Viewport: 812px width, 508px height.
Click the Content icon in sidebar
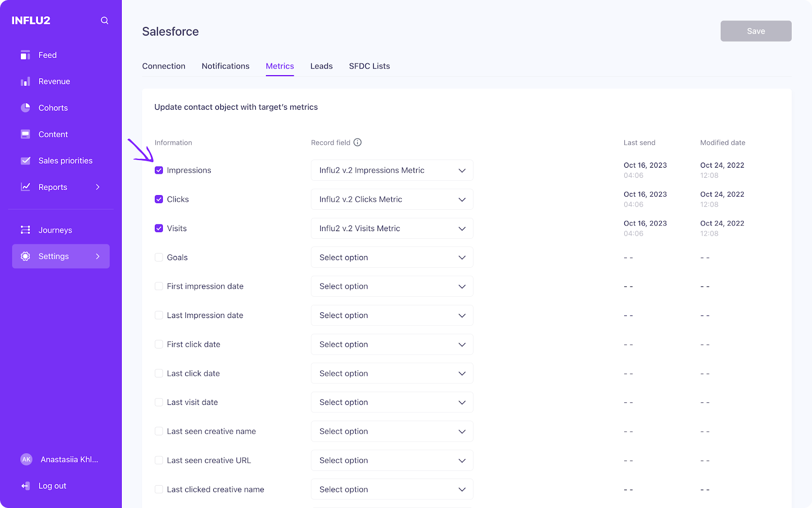click(x=25, y=134)
